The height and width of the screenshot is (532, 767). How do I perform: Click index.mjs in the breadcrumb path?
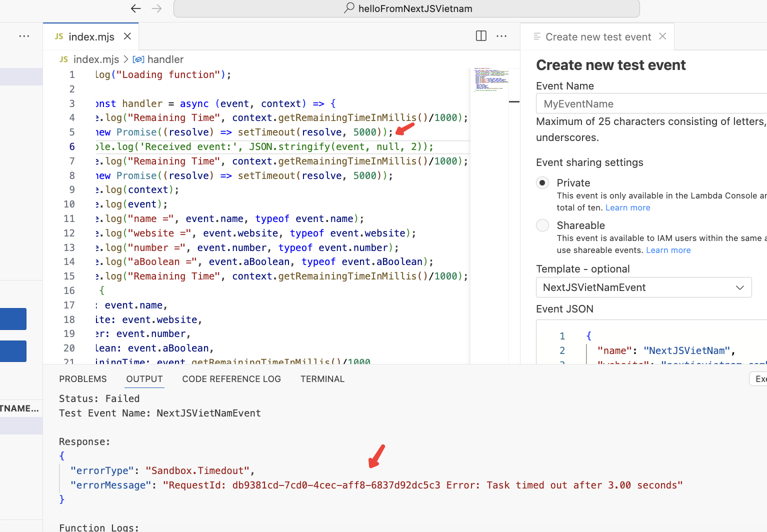click(95, 59)
